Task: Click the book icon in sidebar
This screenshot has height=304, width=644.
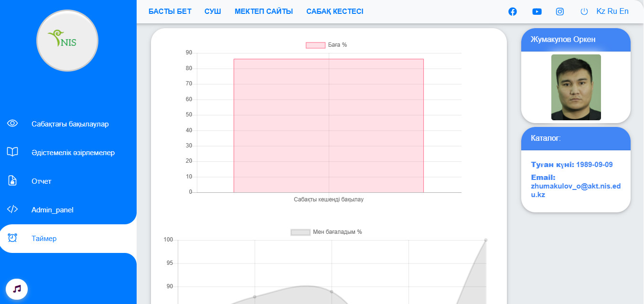Action: tap(12, 152)
